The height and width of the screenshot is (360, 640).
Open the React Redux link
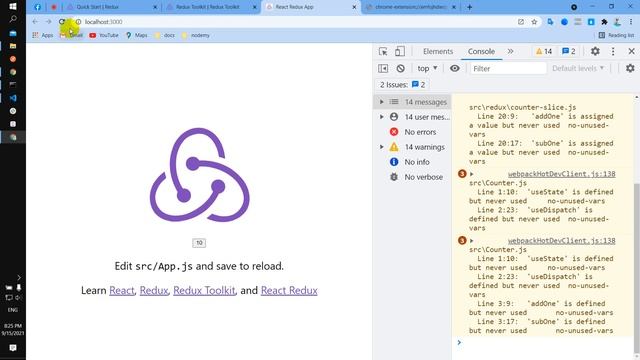point(289,291)
